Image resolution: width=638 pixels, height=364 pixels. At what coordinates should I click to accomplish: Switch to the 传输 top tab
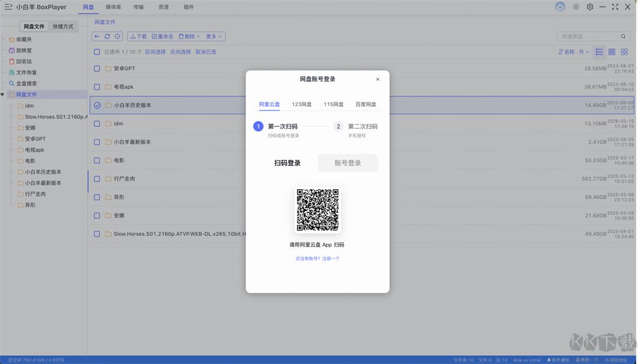pos(138,7)
